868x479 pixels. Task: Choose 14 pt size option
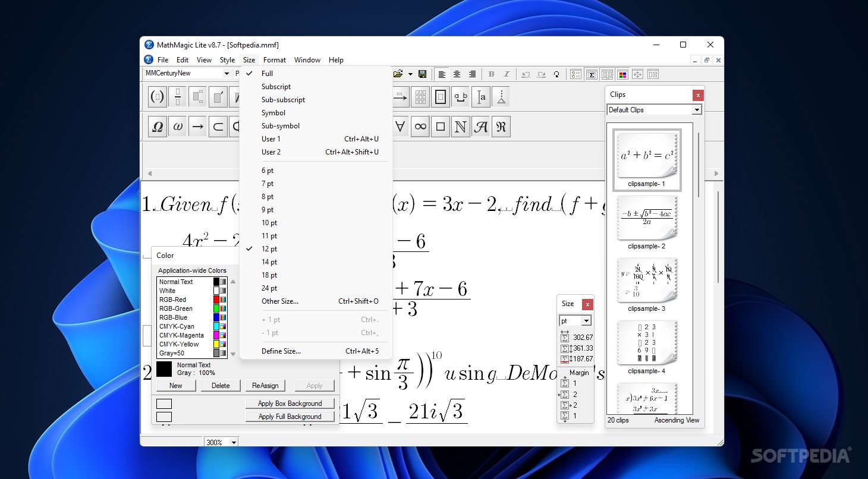pyautogui.click(x=316, y=262)
